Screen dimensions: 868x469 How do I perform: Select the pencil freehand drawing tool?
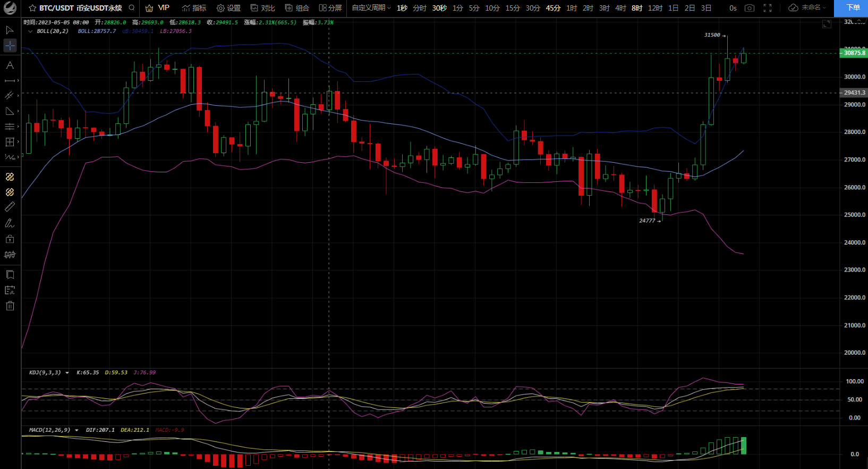[x=10, y=223]
